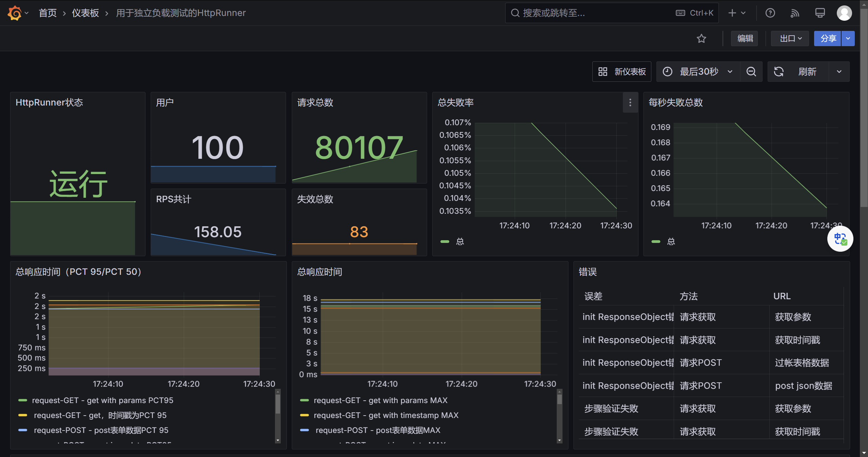Click the search magnifier icon
This screenshot has height=457, width=868.
coord(515,13)
